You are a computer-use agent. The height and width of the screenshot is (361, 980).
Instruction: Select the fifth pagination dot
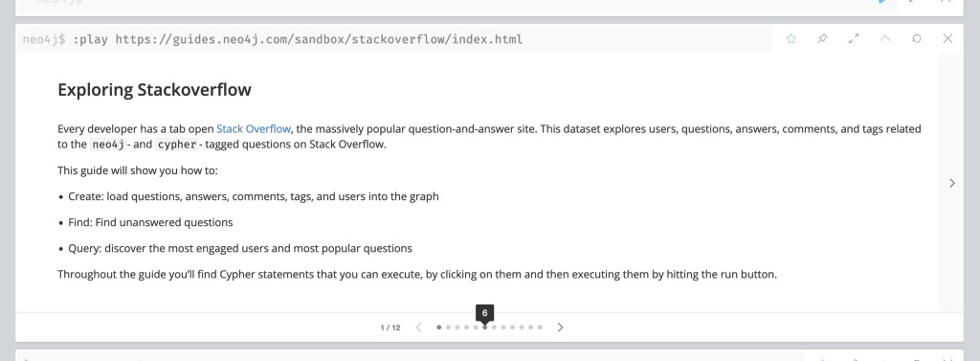pyautogui.click(x=476, y=327)
